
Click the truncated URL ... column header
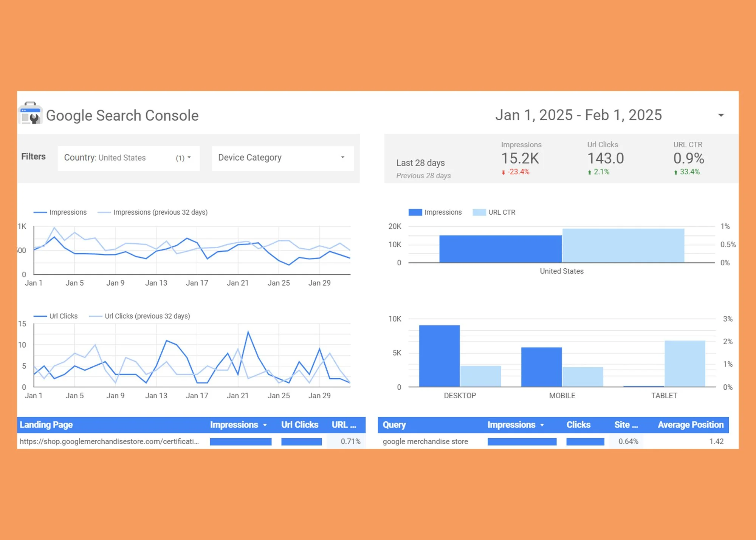click(x=344, y=425)
